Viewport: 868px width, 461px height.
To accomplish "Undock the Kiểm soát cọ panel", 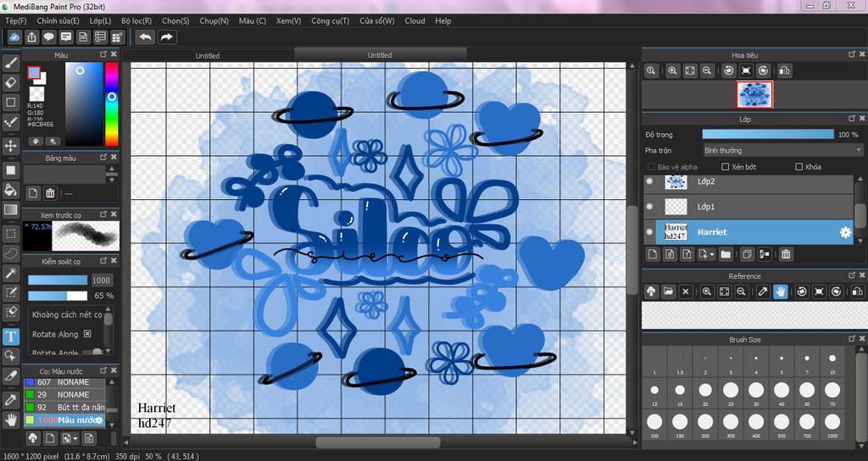I will 103,261.
